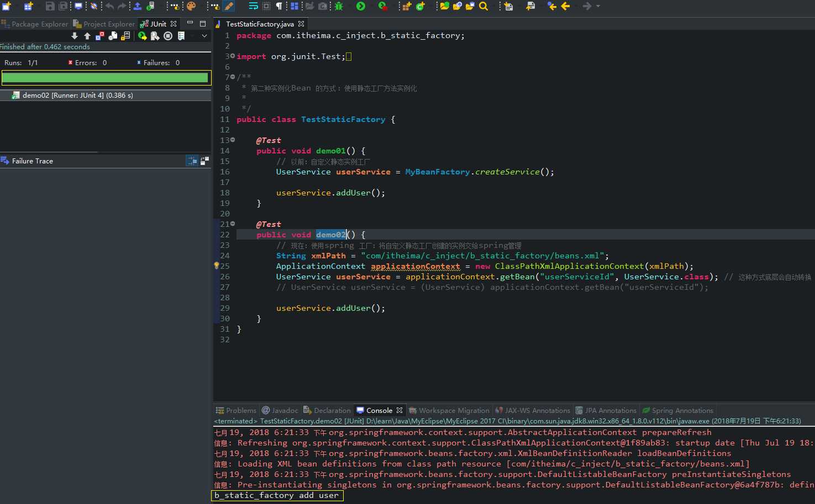Click the Save All icon
Image resolution: width=815 pixels, height=504 pixels.
[63, 6]
